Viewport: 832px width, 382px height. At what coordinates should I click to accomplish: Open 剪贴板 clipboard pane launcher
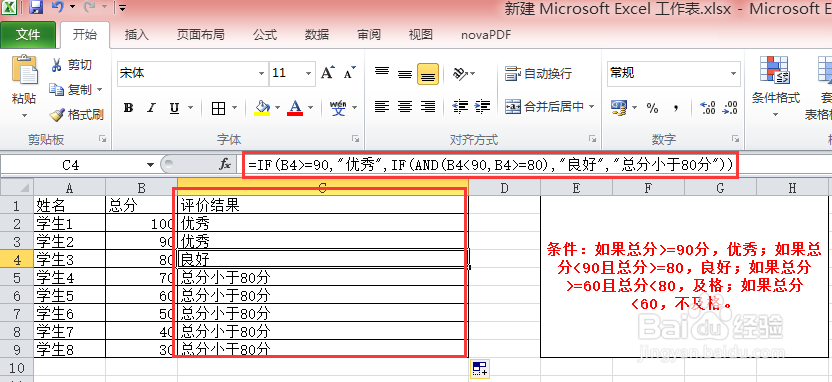pos(102,139)
